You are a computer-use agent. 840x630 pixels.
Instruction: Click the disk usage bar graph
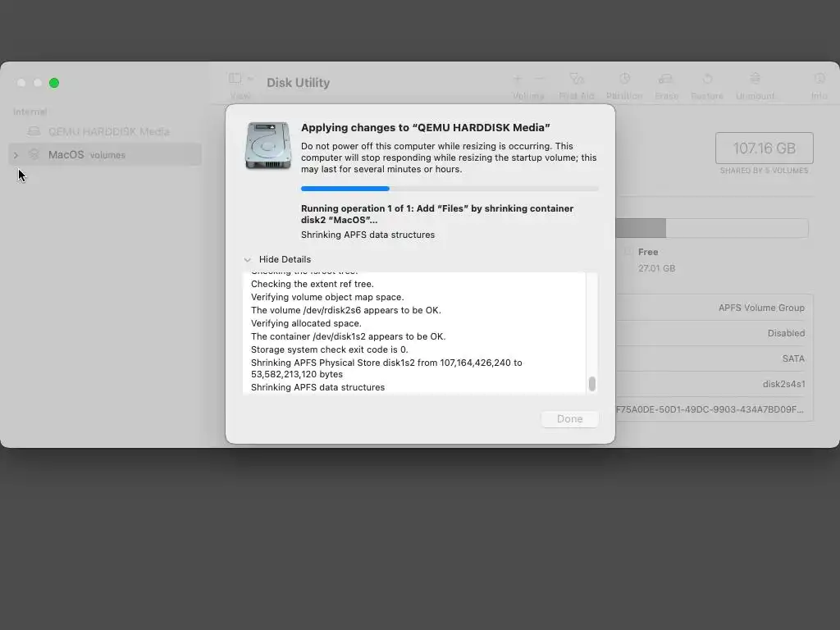click(x=712, y=228)
